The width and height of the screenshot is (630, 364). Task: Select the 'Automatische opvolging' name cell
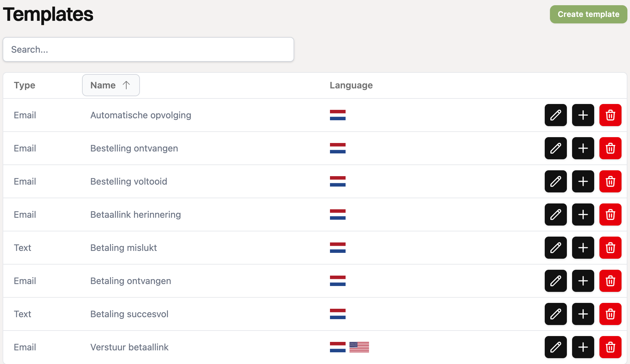click(141, 115)
